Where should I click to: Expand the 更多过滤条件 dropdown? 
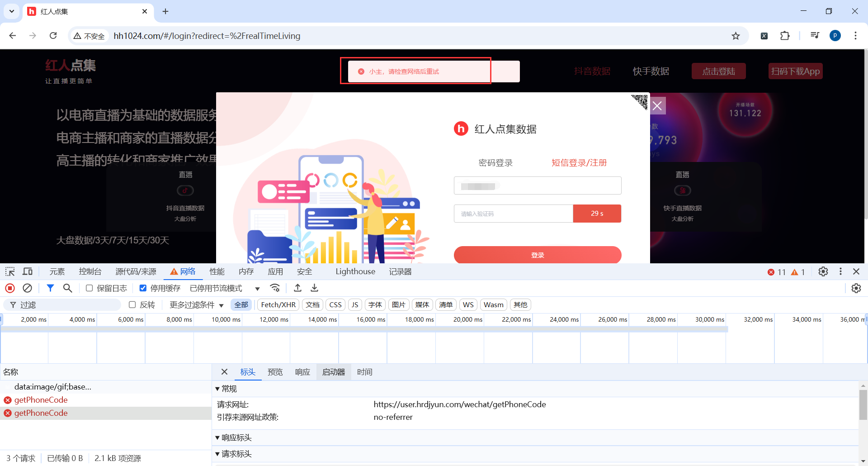[197, 305]
